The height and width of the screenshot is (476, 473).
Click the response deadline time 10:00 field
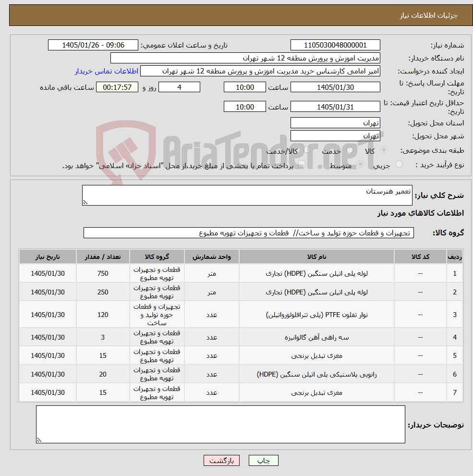tap(245, 87)
